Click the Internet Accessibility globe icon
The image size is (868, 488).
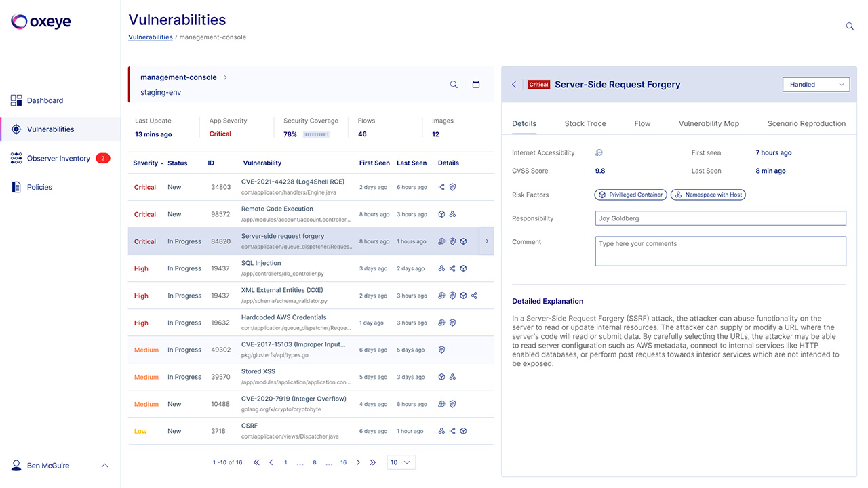tap(599, 153)
